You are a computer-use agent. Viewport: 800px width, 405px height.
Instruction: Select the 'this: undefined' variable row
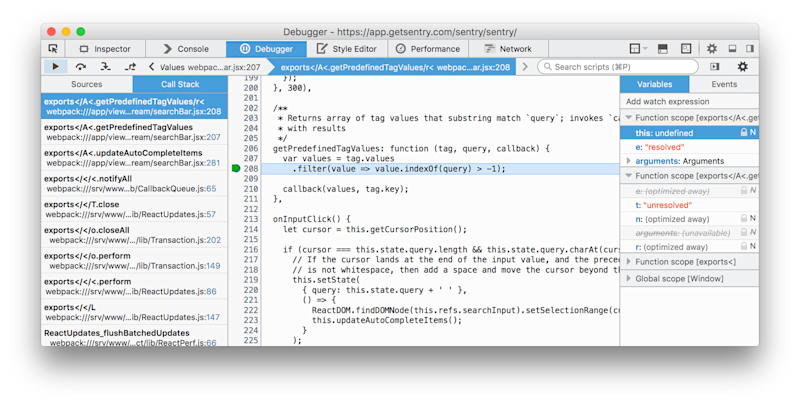[x=689, y=133]
